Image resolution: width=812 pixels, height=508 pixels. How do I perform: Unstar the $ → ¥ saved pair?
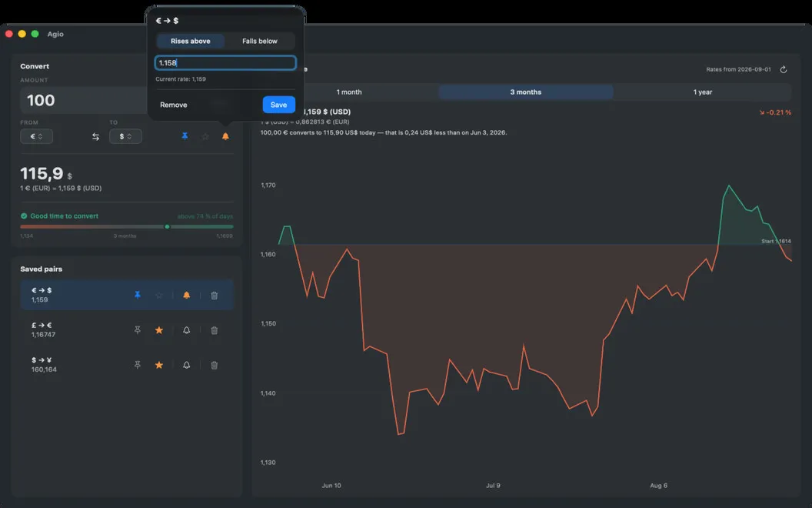(x=159, y=365)
